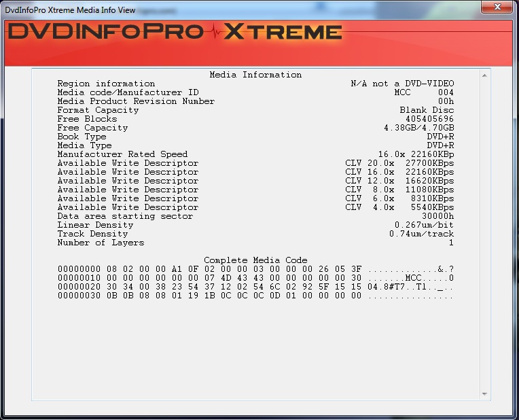Click the Number of Layers label
The height and width of the screenshot is (420, 519).
(x=101, y=243)
